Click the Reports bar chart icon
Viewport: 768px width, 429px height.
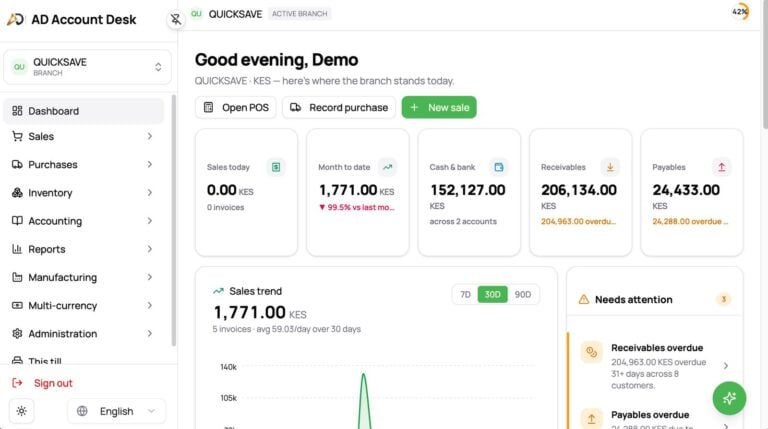17,249
